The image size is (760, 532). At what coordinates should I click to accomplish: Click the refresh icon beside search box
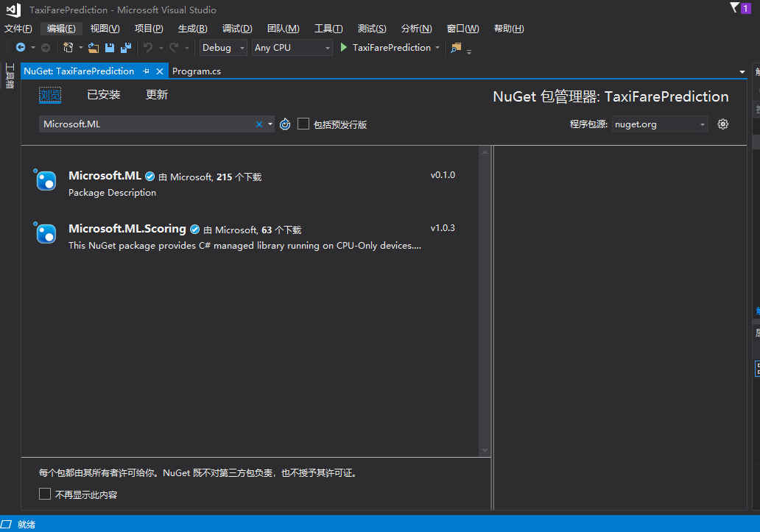[285, 124]
